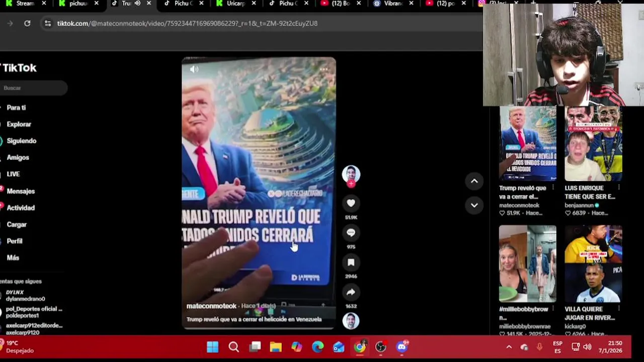
Task: Open Discord from the taskbar
Action: 401,347
